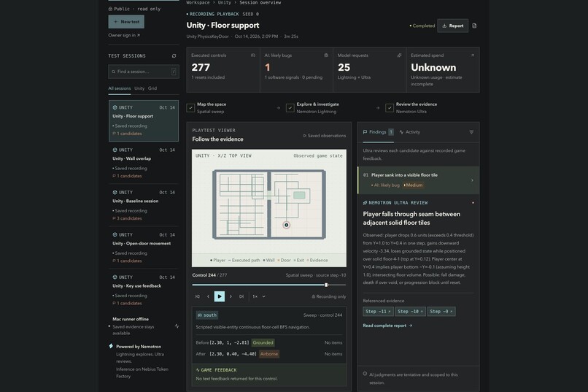Open the Unity · Key use feedback session
The height and width of the screenshot is (392, 588).
144,290
